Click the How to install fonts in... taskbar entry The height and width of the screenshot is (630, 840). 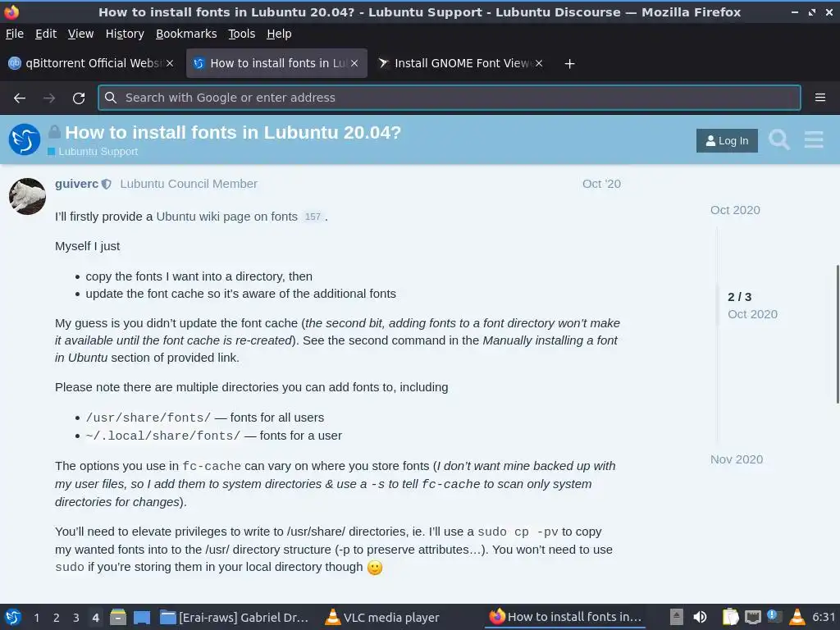pos(565,617)
